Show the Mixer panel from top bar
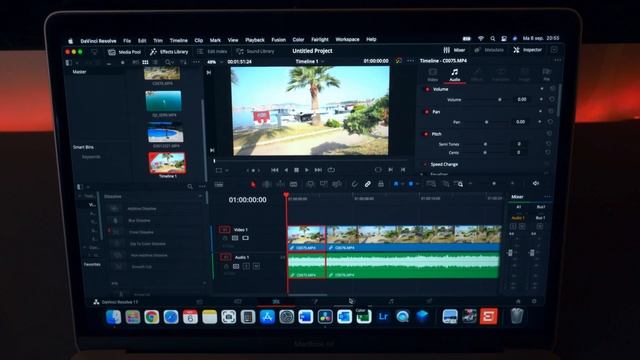The height and width of the screenshot is (360, 640). (454, 50)
